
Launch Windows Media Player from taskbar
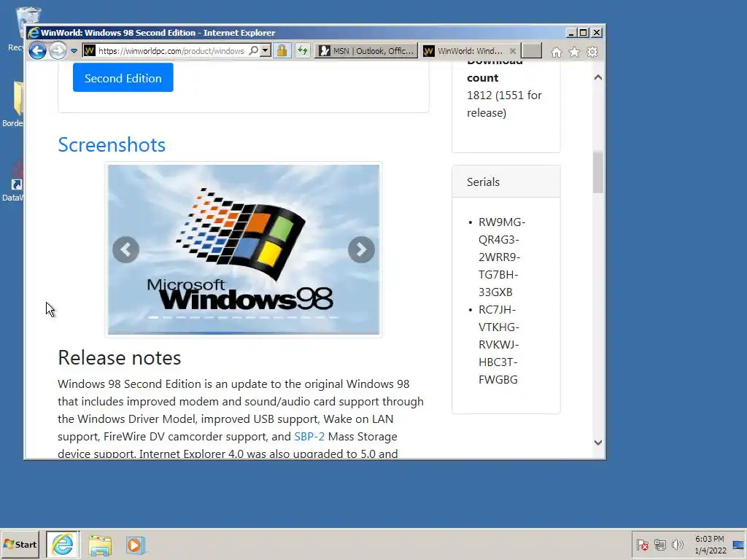tap(135, 545)
